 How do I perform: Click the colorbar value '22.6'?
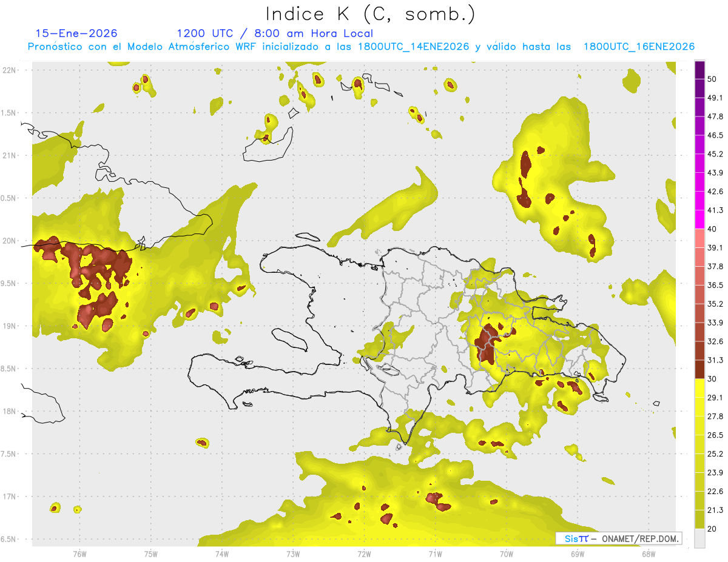pyautogui.click(x=715, y=491)
